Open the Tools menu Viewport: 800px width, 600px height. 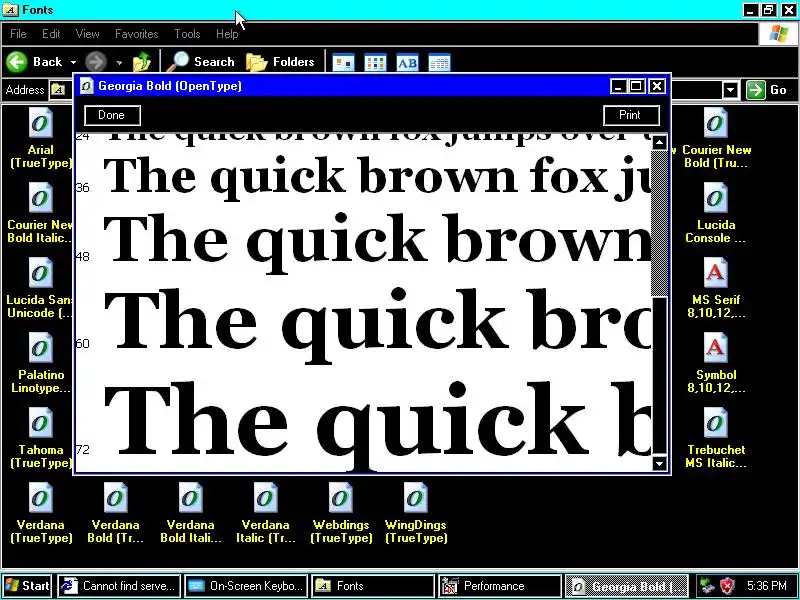[x=187, y=34]
